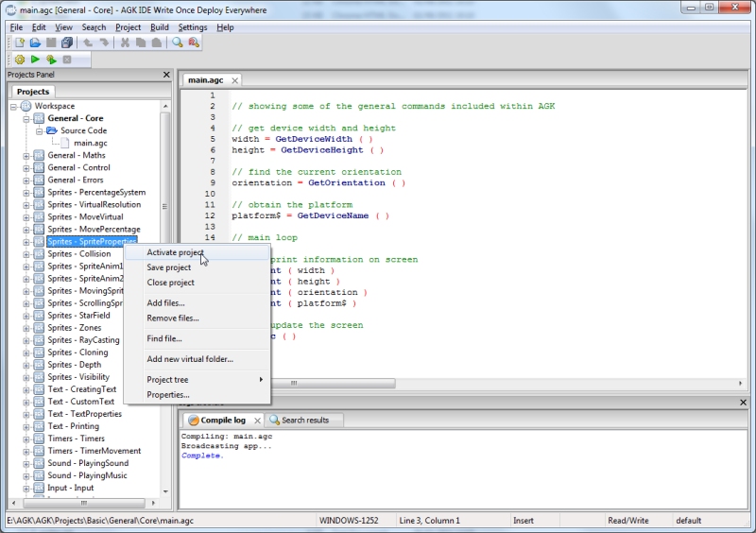This screenshot has width=756, height=533.
Task: Expand the Text - Printing project
Action: 26,427
